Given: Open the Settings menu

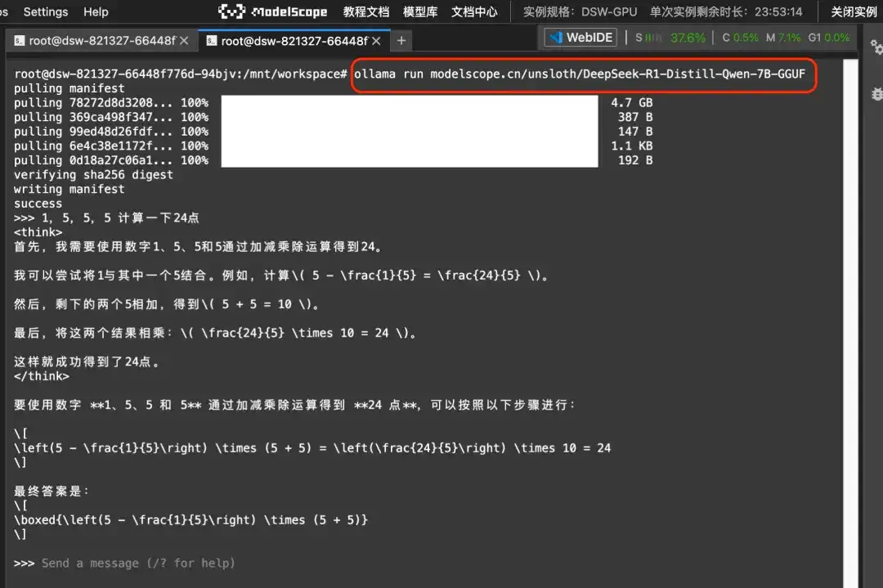Looking at the screenshot, I should pos(46,11).
